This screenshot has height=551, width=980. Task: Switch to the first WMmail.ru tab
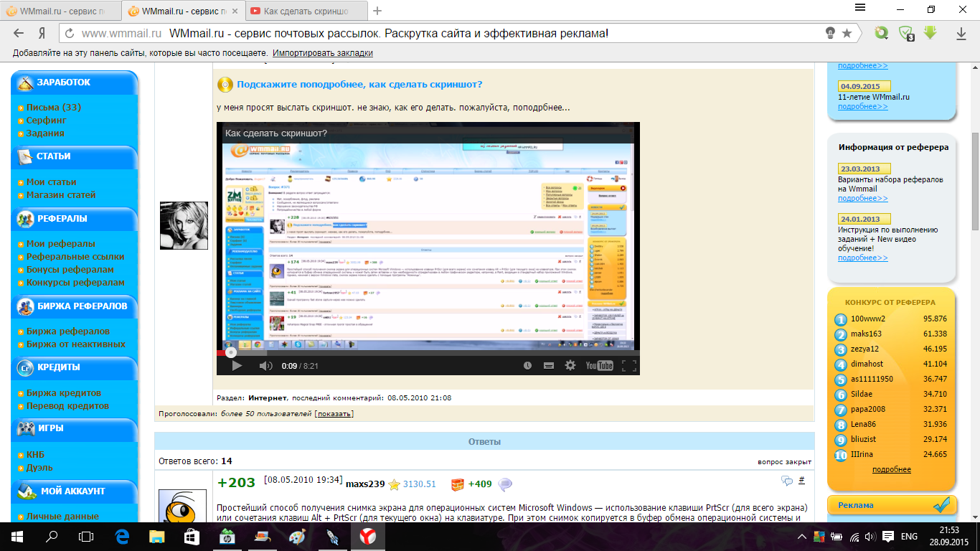pos(60,11)
